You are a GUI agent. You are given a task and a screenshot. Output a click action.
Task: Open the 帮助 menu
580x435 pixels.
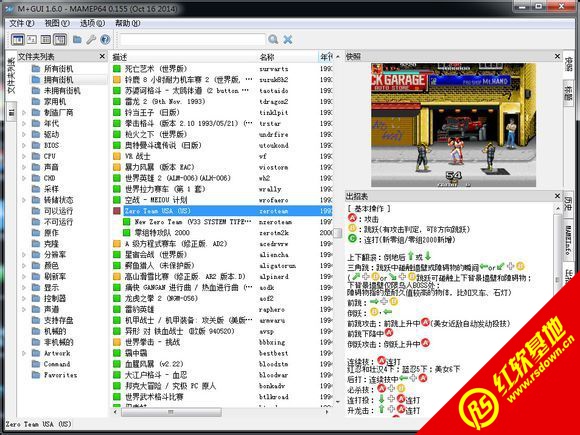128,23
